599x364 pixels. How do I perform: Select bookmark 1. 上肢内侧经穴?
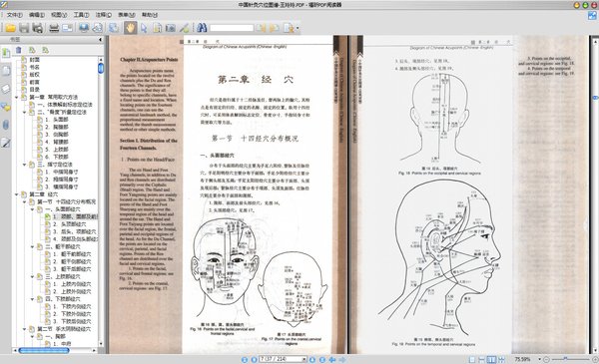[x=68, y=284]
